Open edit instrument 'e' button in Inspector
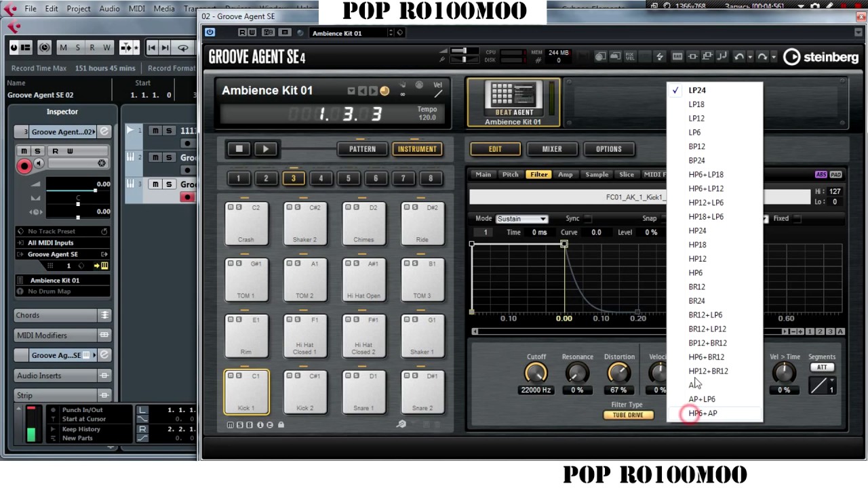Viewport: 868px width, 488px height. (104, 131)
